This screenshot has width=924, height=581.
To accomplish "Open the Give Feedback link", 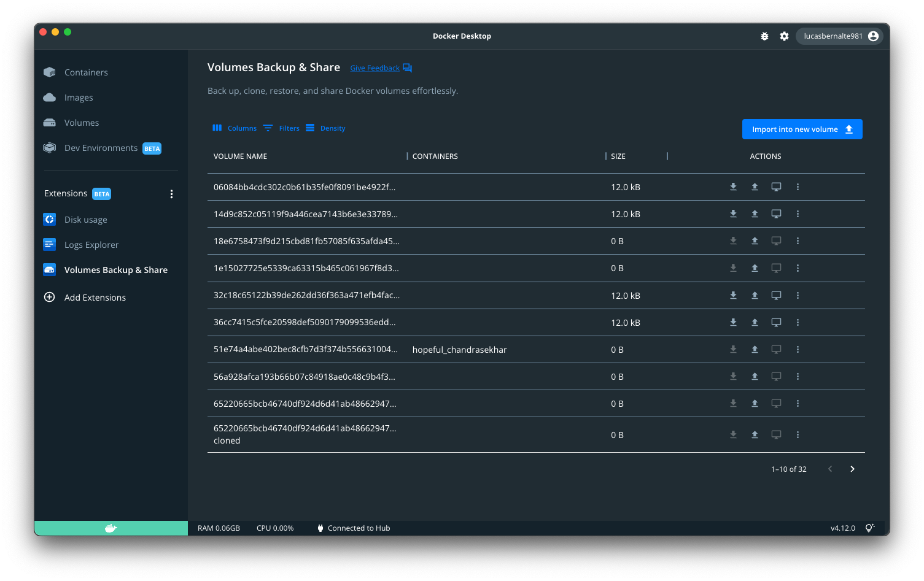I will [x=375, y=68].
